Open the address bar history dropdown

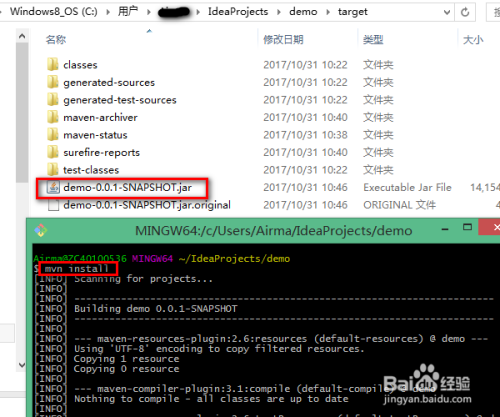pyautogui.click(x=447, y=12)
